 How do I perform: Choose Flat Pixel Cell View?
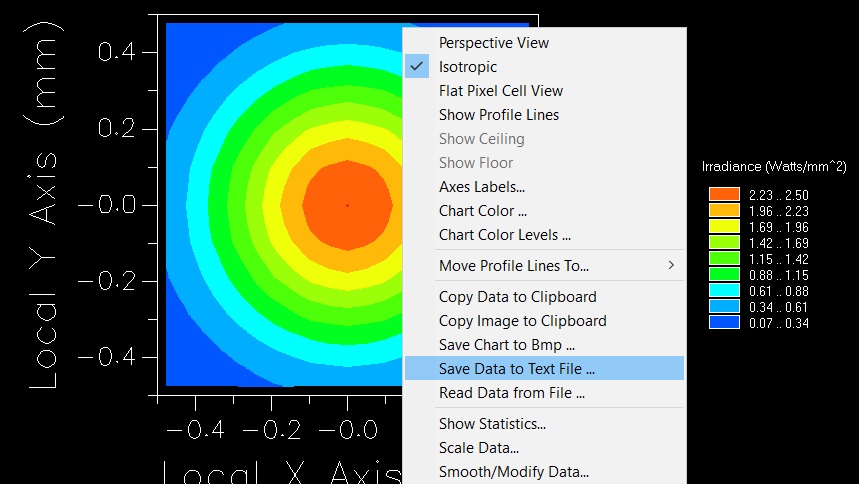pyautogui.click(x=544, y=91)
